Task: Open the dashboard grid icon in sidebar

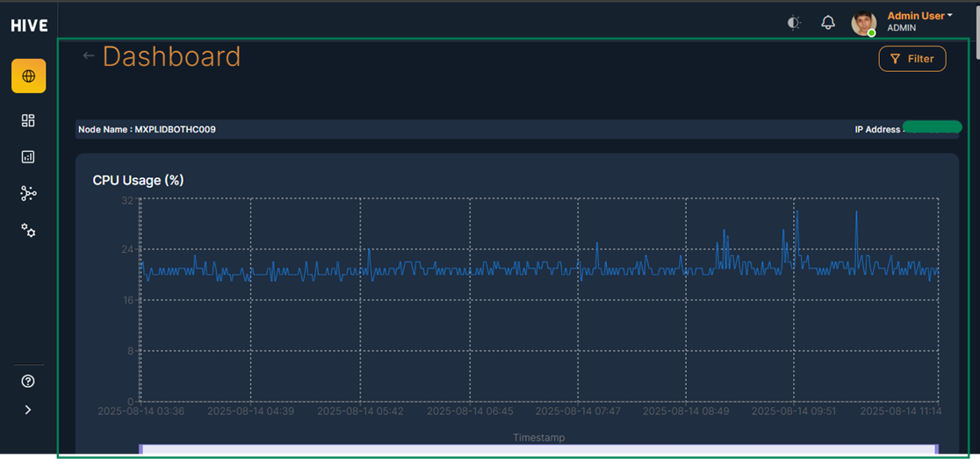Action: 28,120
